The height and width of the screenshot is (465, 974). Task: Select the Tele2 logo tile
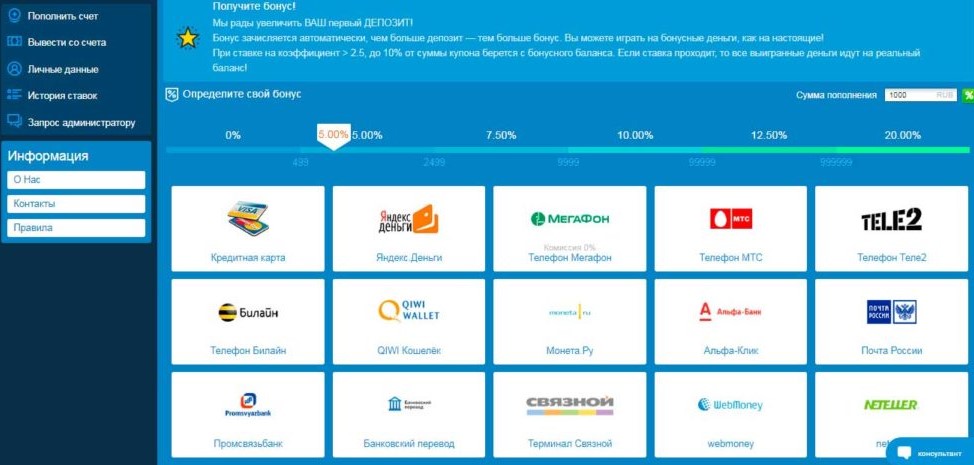tap(891, 220)
